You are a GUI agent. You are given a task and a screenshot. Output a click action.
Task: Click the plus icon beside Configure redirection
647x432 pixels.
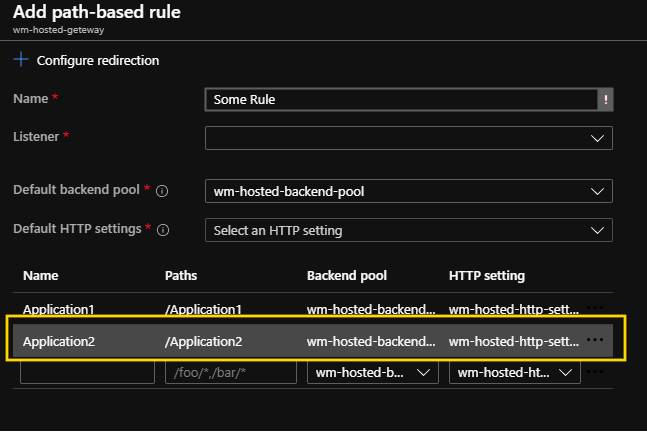pos(21,60)
